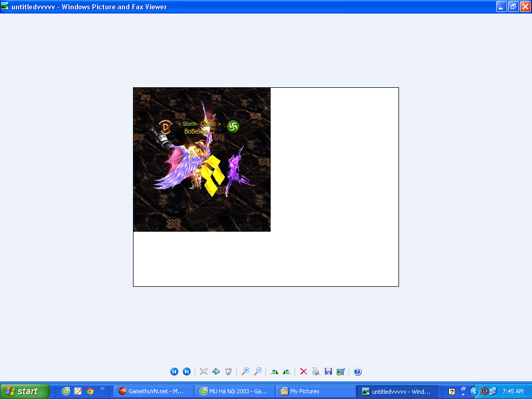The image size is (532, 399).
Task: Show the picture at Actual Size
Action: click(x=216, y=371)
